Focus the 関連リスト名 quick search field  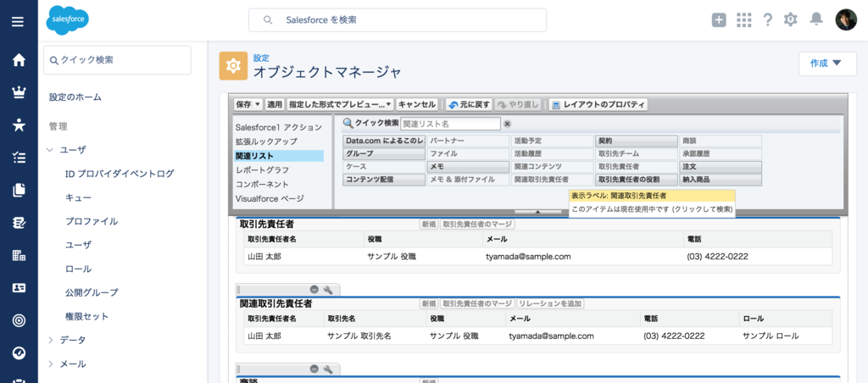pyautogui.click(x=450, y=124)
